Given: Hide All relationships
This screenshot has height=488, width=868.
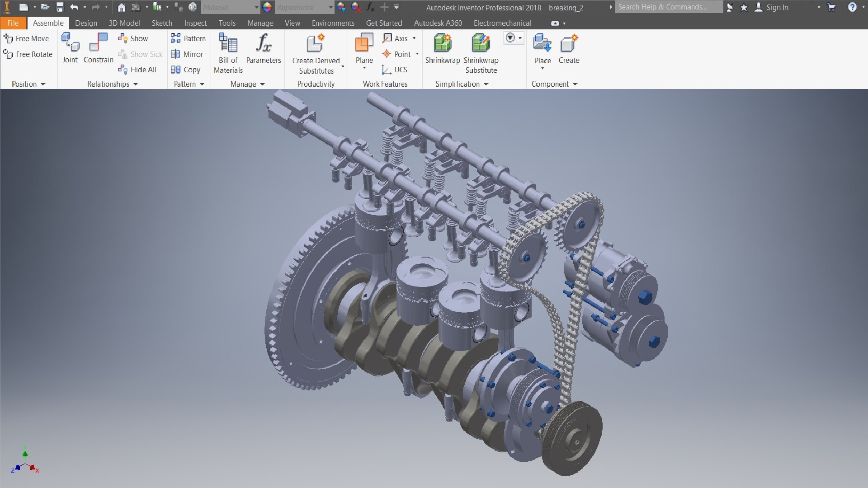Looking at the screenshot, I should (x=137, y=70).
